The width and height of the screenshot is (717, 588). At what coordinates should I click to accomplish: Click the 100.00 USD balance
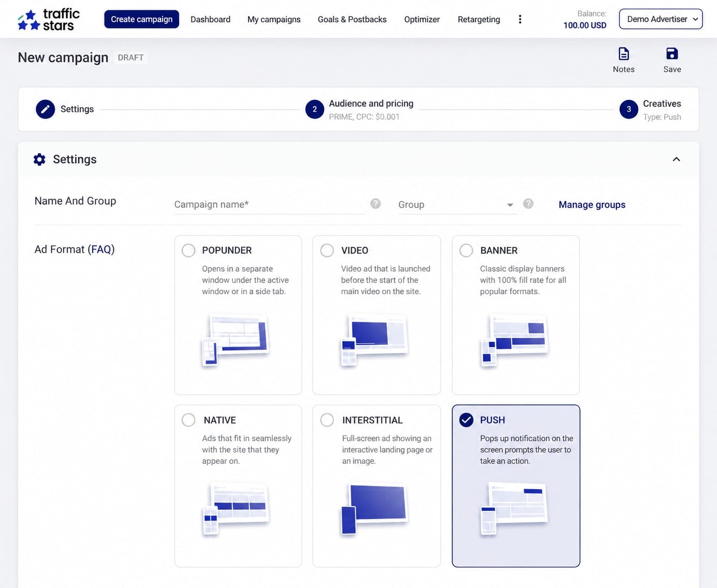coord(584,25)
